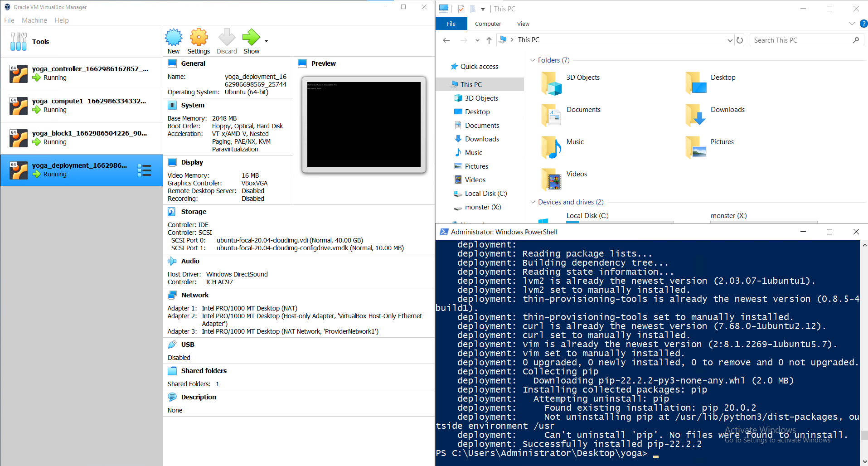Image resolution: width=868 pixels, height=466 pixels.
Task: Click the green Show arrow icon
Action: coord(251,38)
